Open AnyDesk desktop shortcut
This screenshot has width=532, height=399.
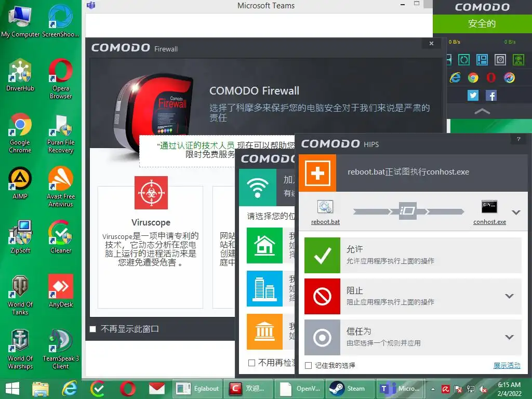tap(61, 291)
